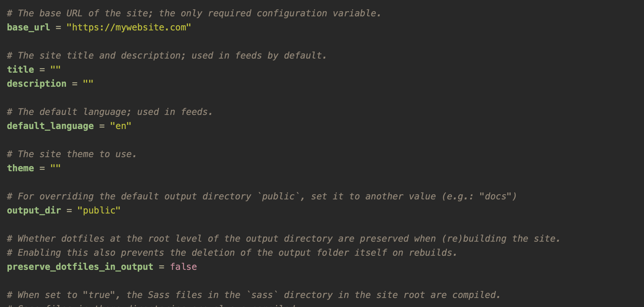
Task: Click the comment about default language
Action: (110, 112)
